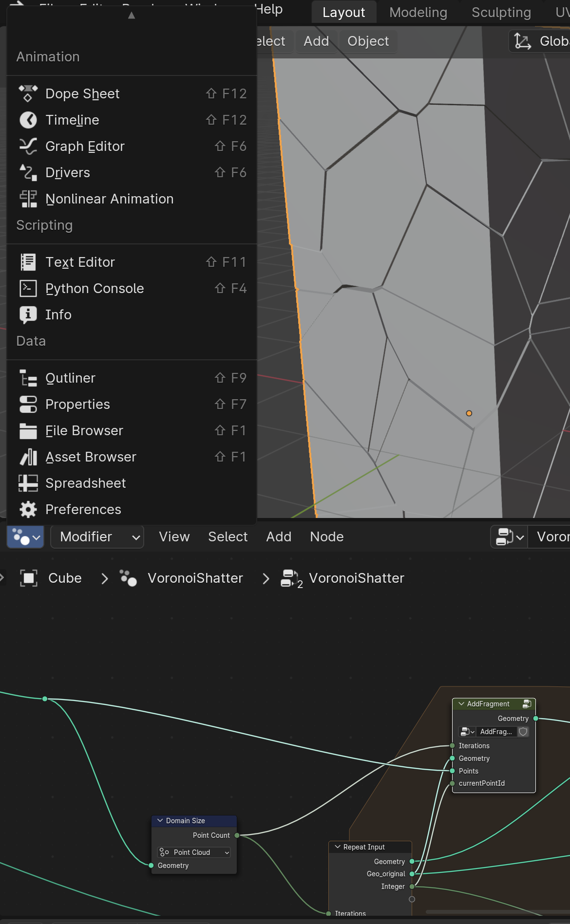The width and height of the screenshot is (570, 924).
Task: Choose Graph Editor from the list
Action: (132, 146)
